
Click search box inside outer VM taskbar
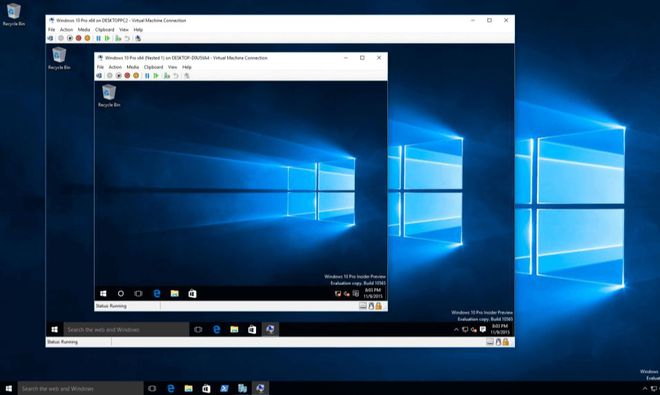126,330
